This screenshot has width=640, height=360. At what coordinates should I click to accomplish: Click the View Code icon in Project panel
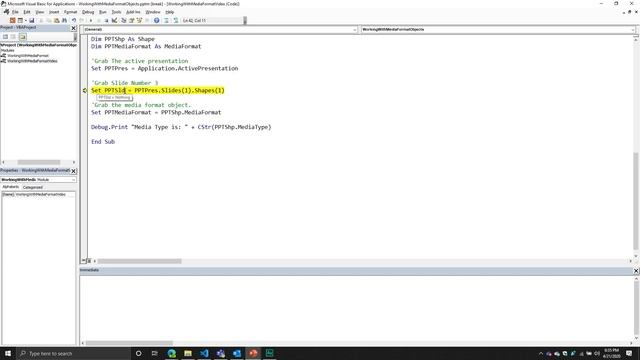[x=5, y=37]
